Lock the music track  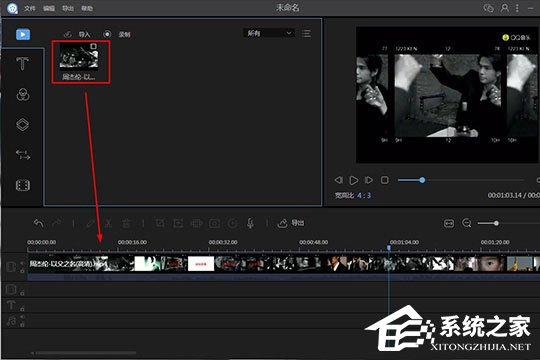(22, 325)
